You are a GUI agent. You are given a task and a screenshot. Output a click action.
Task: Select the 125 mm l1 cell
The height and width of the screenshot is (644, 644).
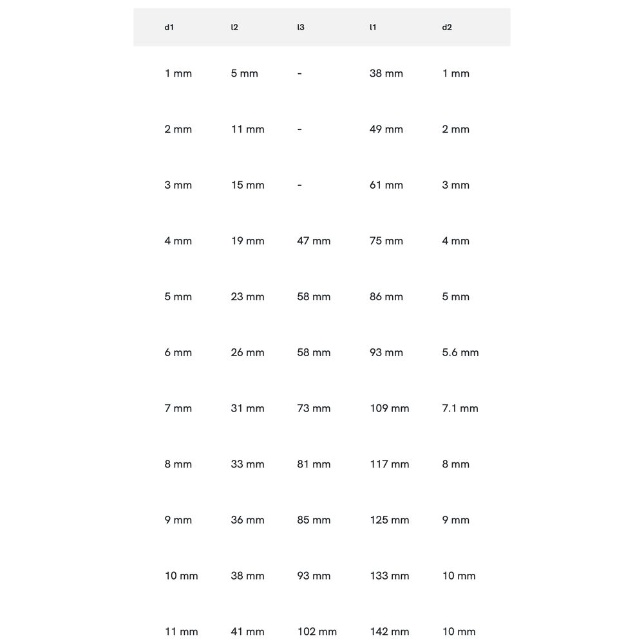tap(390, 520)
